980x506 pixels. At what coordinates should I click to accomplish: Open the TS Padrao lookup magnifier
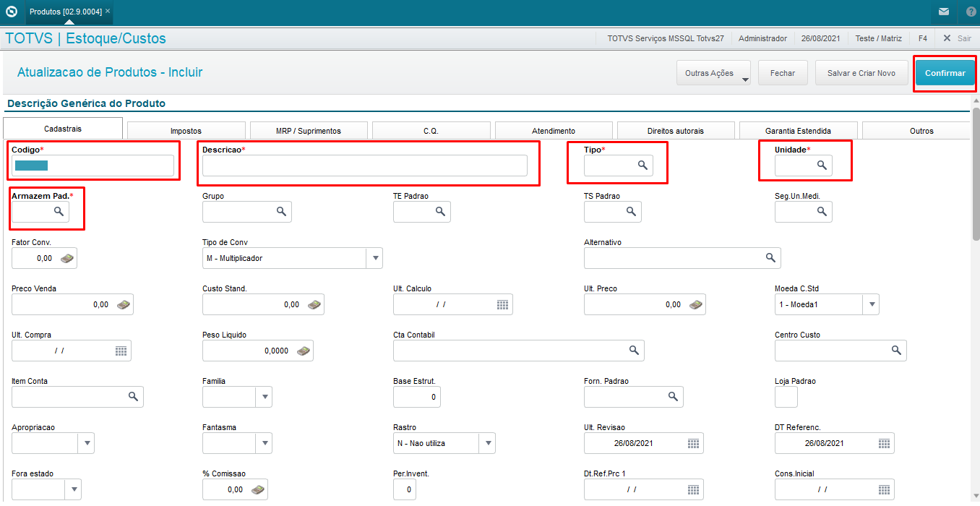point(631,212)
